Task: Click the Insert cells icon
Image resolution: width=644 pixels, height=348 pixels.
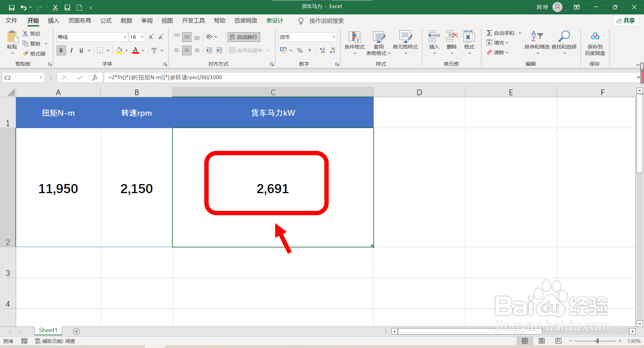Action: tap(434, 36)
